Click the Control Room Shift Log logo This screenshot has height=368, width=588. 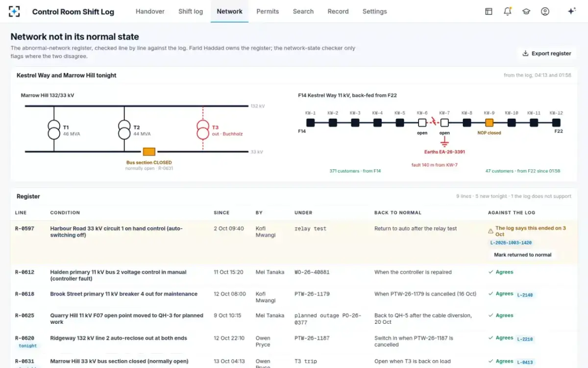(14, 11)
